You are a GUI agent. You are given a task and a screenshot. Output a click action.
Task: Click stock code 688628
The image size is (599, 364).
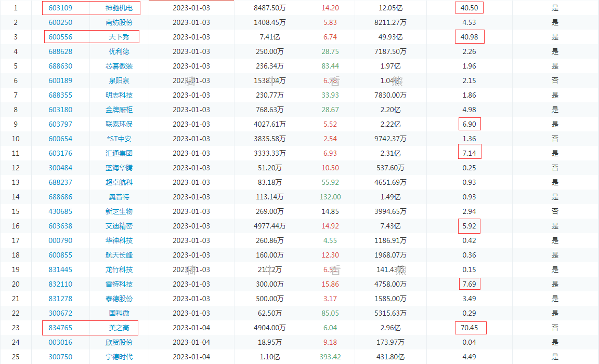[x=60, y=51]
